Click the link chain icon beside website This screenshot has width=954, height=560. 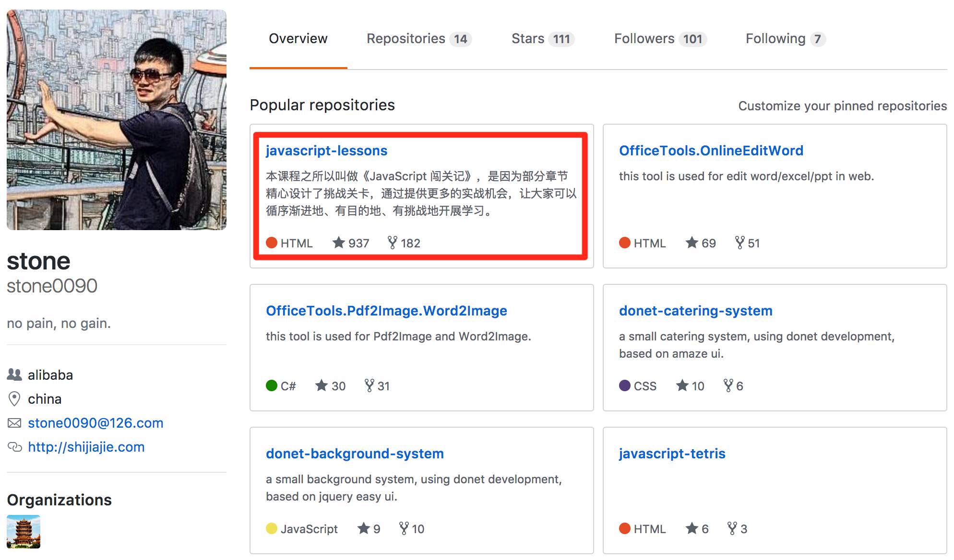pos(14,447)
